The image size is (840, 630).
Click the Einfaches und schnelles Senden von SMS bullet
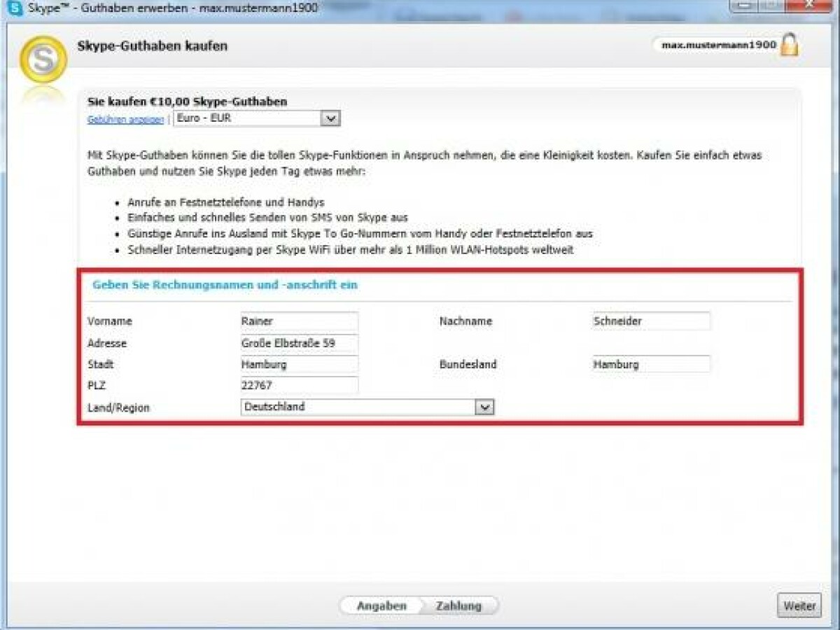click(267, 218)
